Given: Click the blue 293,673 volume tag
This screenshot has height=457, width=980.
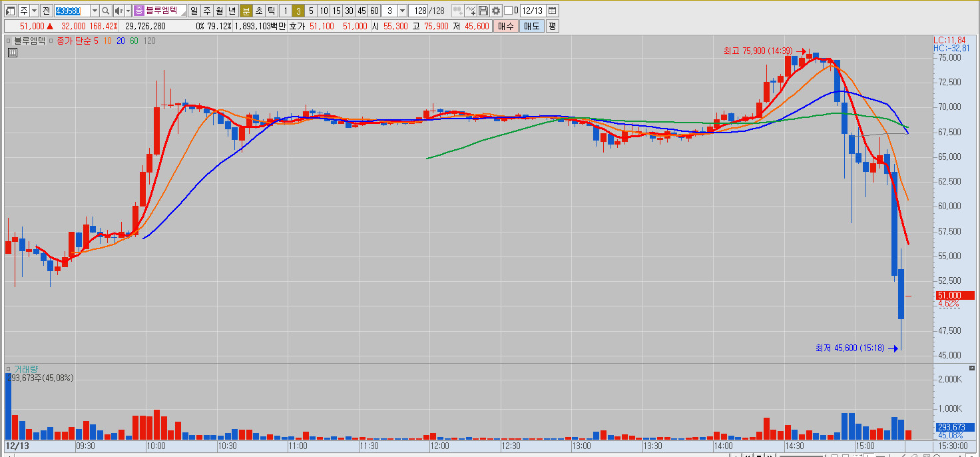Looking at the screenshot, I should 955,427.
